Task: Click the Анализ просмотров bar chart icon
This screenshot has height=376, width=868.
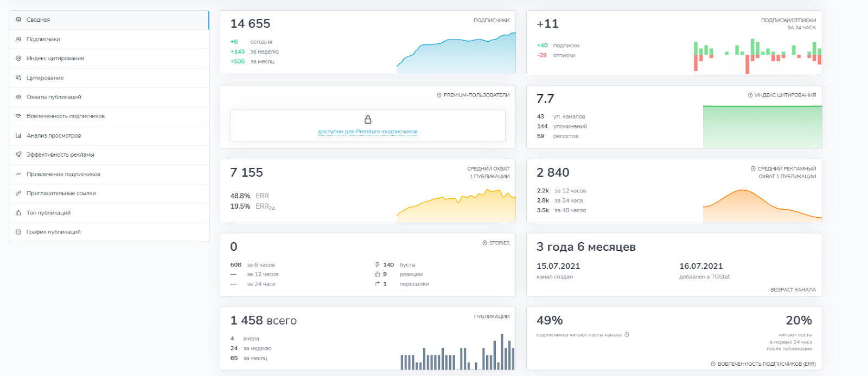Action: [18, 135]
